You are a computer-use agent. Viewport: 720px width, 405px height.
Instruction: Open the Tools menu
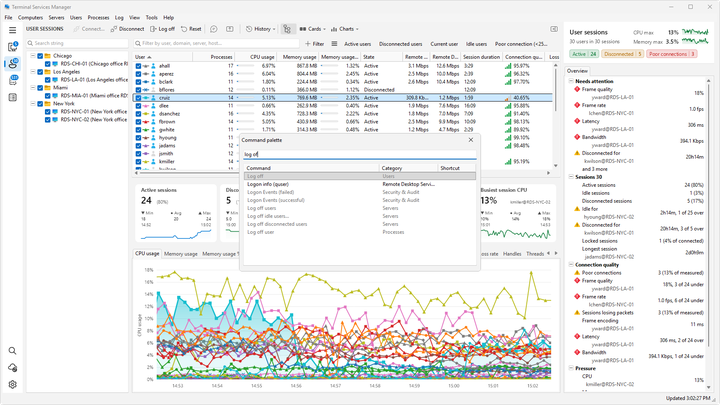click(152, 17)
